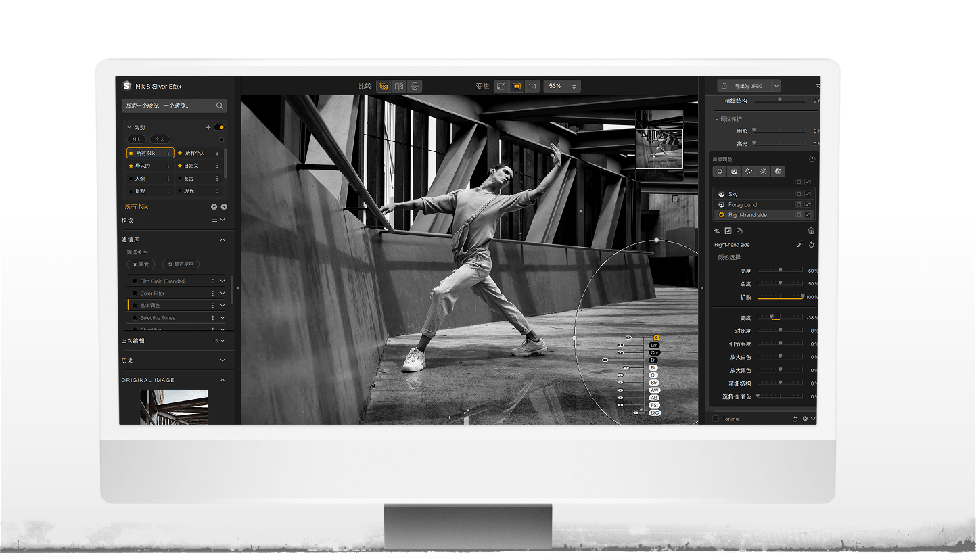Add a control line tool

734,172
